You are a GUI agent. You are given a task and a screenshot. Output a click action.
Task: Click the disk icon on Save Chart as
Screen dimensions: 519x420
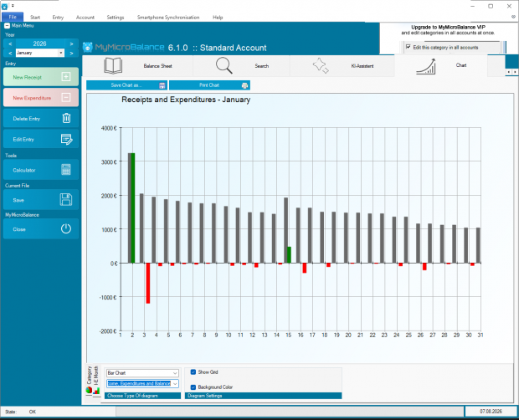click(x=162, y=85)
